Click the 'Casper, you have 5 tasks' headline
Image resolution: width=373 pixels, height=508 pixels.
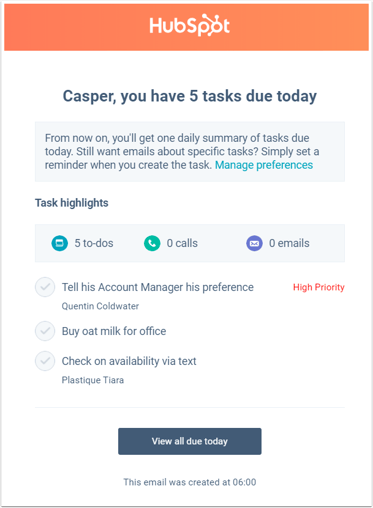[x=190, y=96]
